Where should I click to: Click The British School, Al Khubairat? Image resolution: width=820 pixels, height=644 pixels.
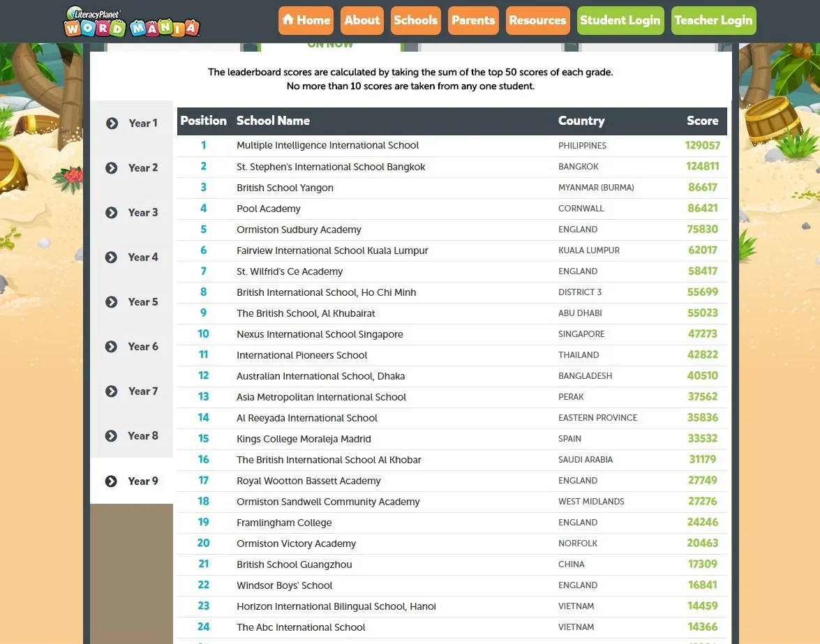point(306,313)
